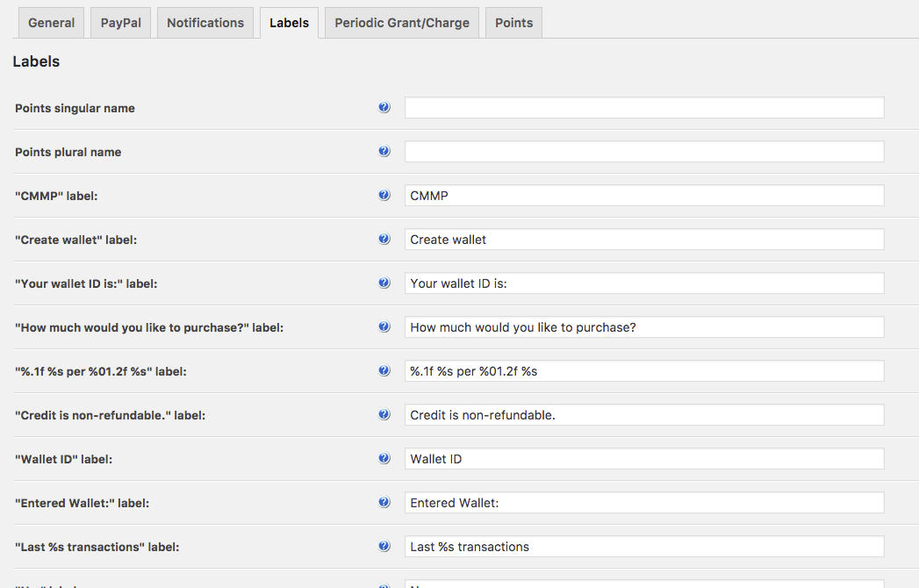Click help icon for "Your wallet ID is:"
919x588 pixels.
[x=384, y=283]
